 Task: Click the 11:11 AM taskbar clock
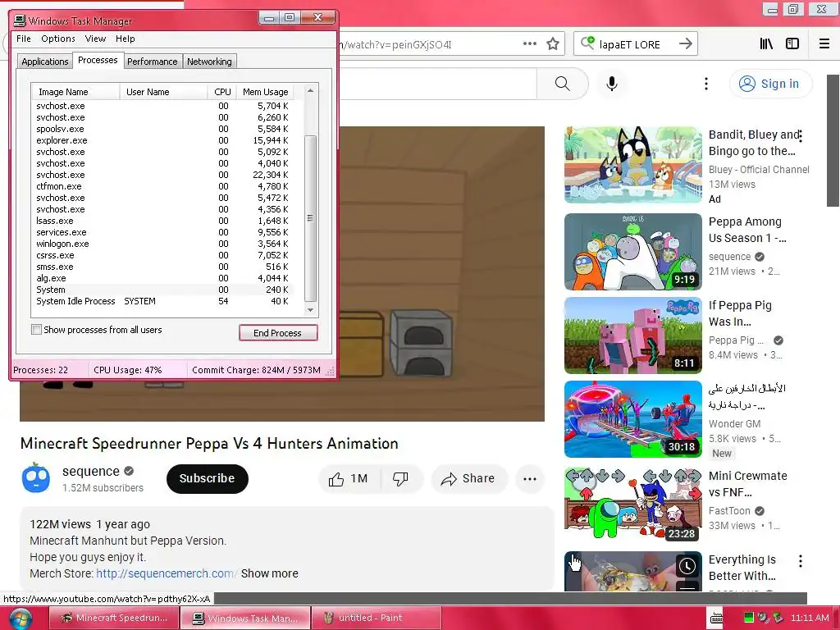(810, 618)
